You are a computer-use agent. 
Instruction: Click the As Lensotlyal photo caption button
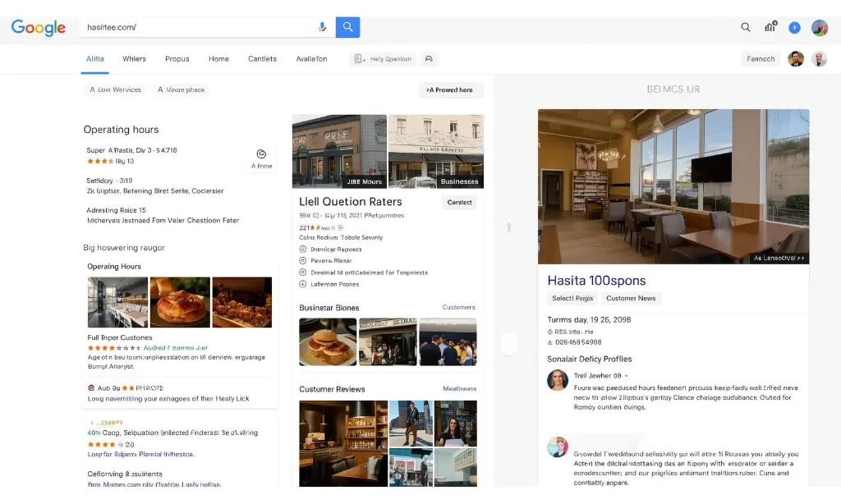click(x=779, y=258)
